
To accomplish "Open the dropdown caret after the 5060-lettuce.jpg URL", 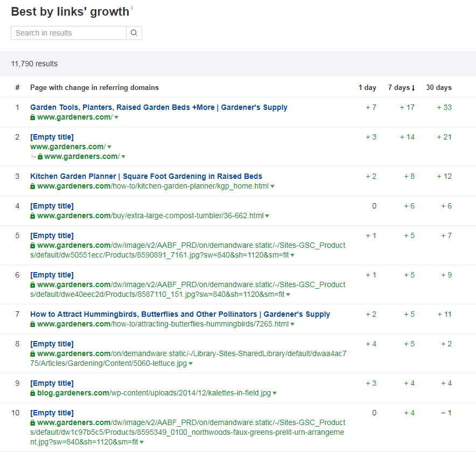I will pyautogui.click(x=191, y=364).
